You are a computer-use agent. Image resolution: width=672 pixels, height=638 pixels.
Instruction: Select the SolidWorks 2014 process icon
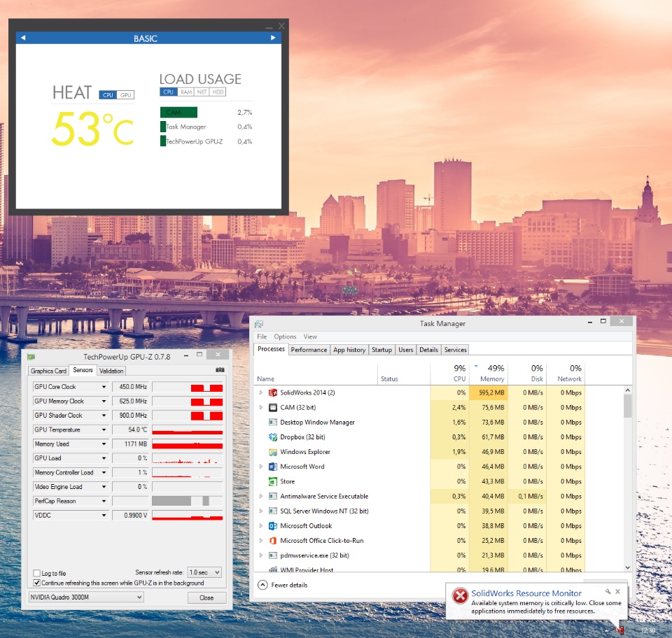point(272,392)
